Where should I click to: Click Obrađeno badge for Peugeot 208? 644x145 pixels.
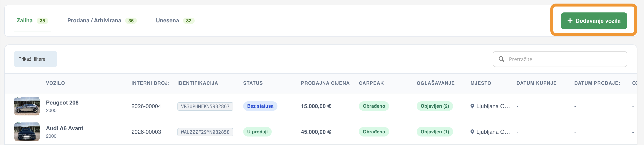[x=374, y=106]
